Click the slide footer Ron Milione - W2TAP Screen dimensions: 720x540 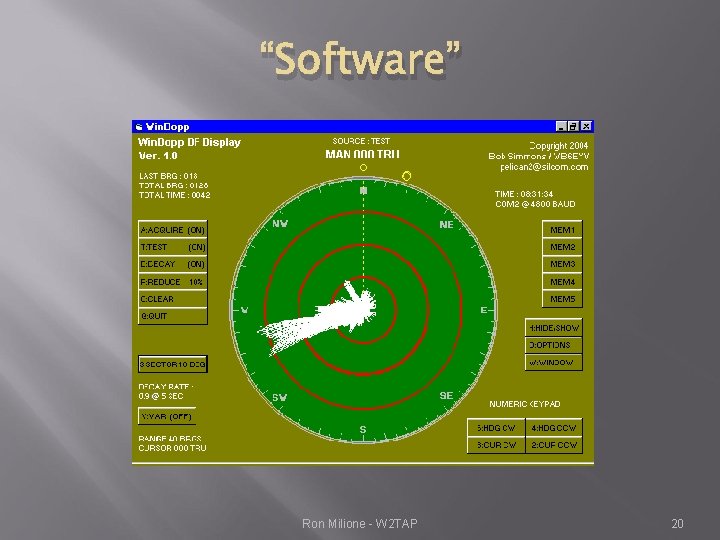(360, 523)
